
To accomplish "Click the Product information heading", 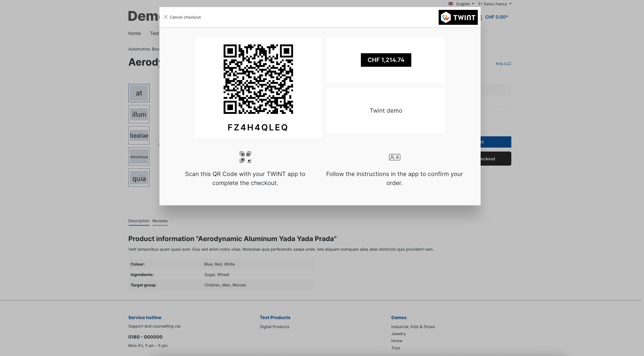I will click(x=232, y=239).
